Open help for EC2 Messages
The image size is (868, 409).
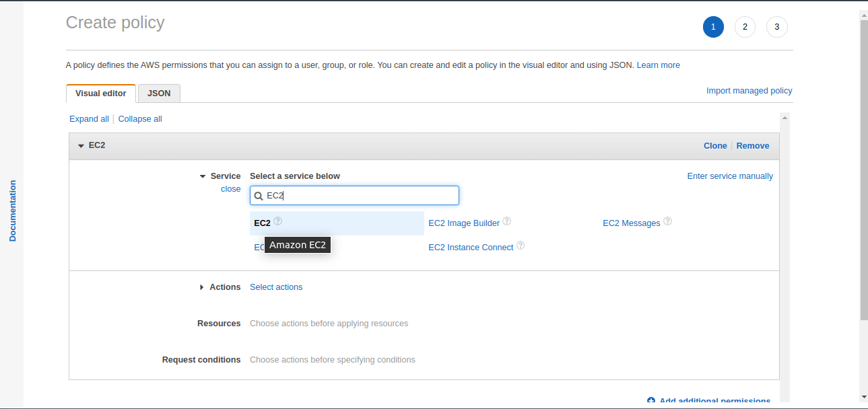(667, 221)
